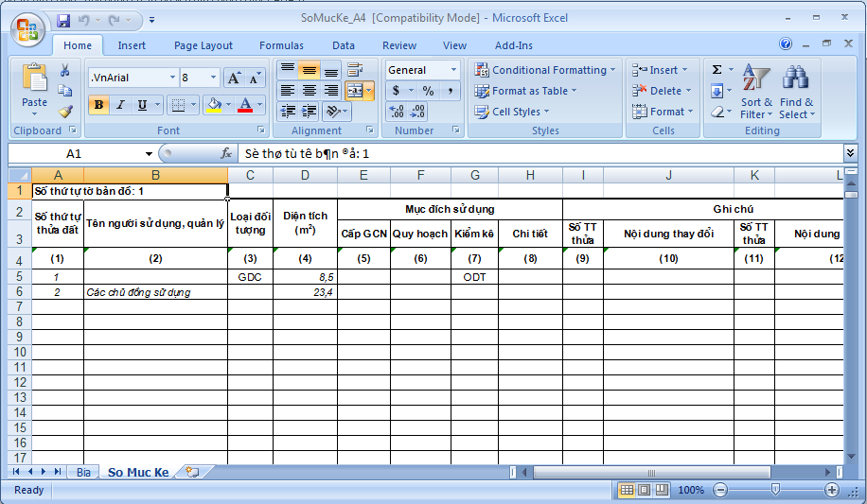Click the Increase Indent icon
This screenshot has height=504, width=867.
tap(310, 111)
